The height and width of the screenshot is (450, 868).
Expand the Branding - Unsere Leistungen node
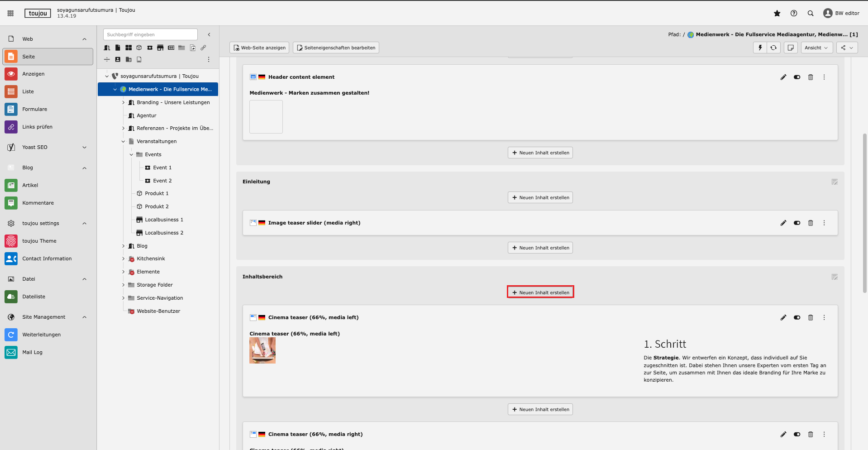coord(123,103)
